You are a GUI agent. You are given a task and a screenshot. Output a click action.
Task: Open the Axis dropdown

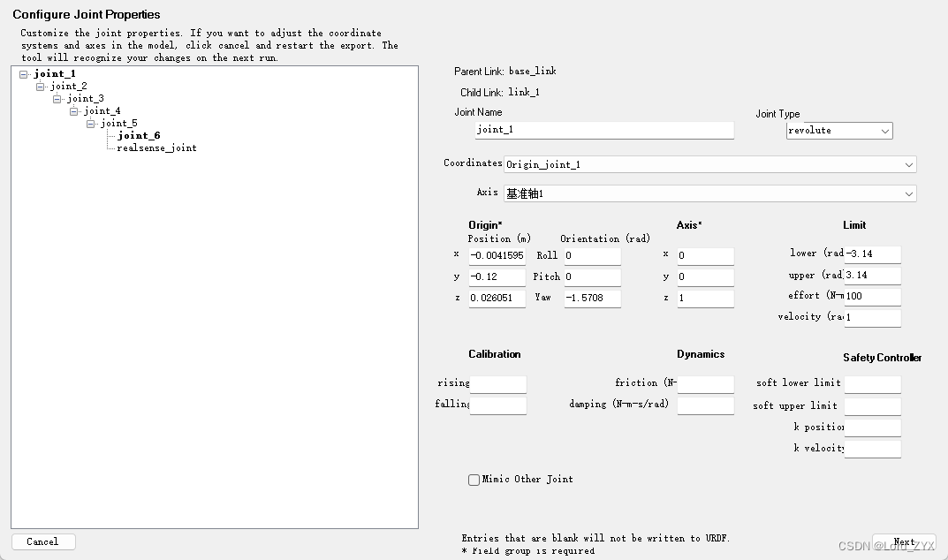coord(709,193)
